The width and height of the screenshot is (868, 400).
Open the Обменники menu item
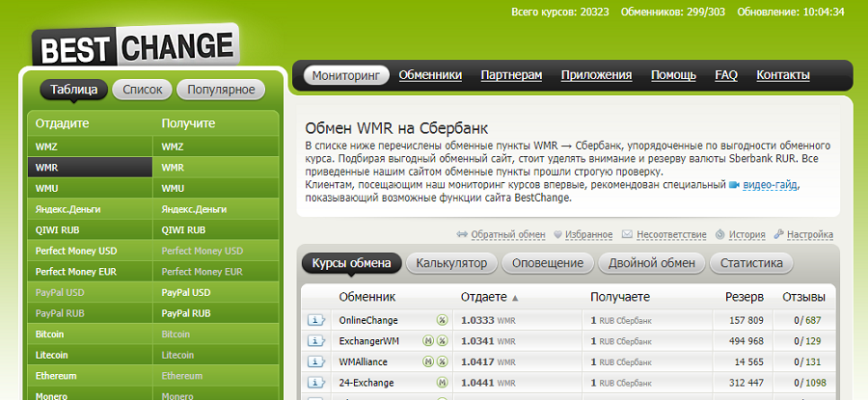tap(431, 75)
